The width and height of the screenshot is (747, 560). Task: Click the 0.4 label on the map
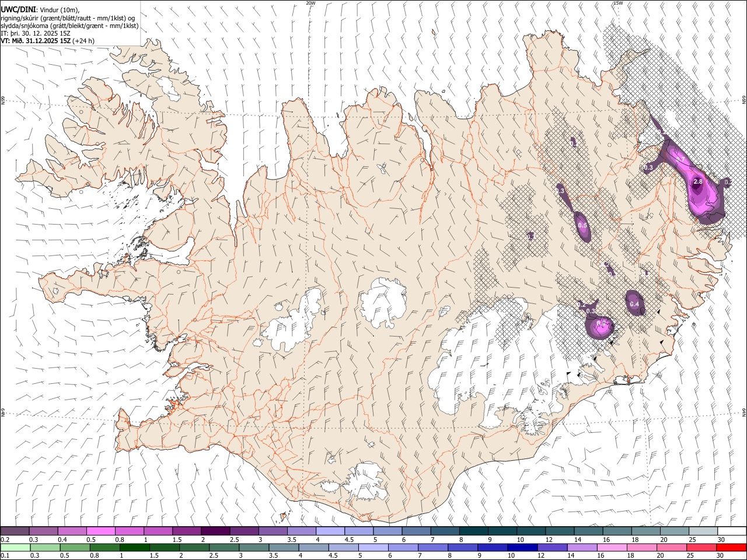pyautogui.click(x=635, y=304)
